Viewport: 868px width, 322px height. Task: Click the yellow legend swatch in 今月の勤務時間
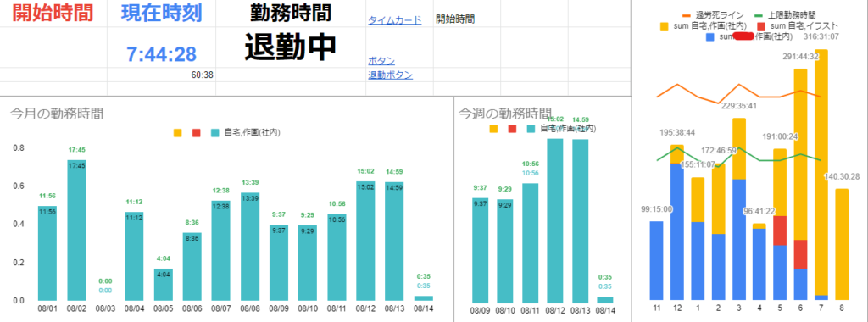click(178, 133)
